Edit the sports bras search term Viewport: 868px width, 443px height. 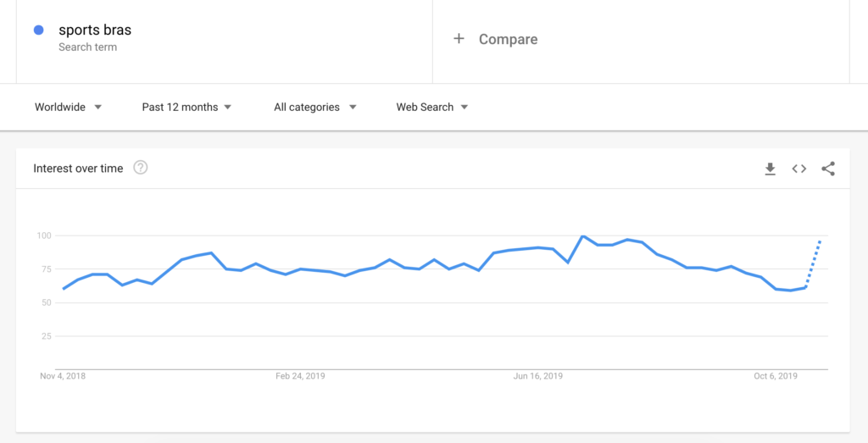click(95, 30)
